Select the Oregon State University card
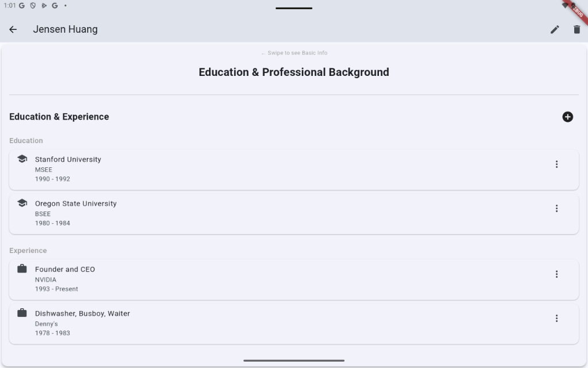 coord(287,214)
